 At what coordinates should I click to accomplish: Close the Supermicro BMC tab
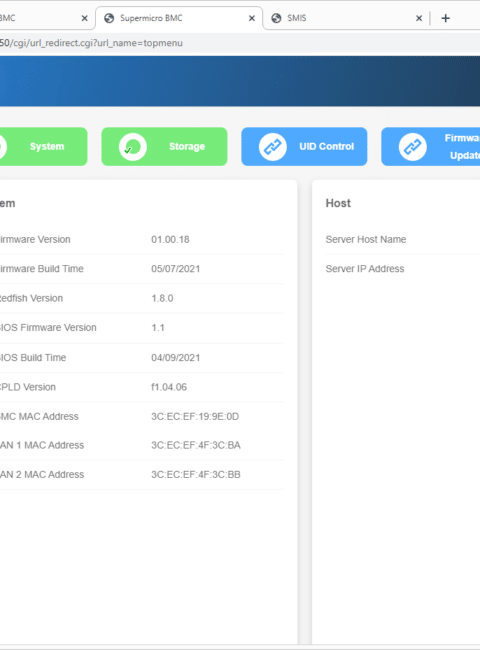[252, 18]
